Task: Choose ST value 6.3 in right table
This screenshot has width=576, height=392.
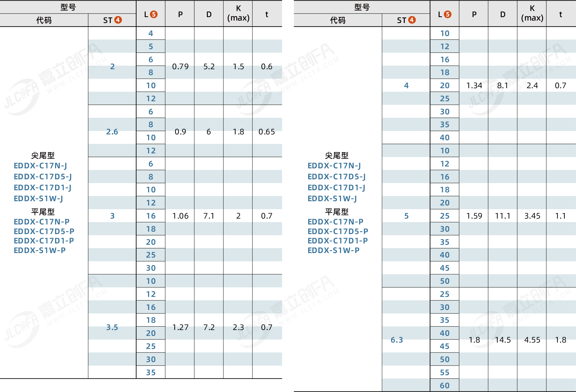Action: tap(397, 340)
